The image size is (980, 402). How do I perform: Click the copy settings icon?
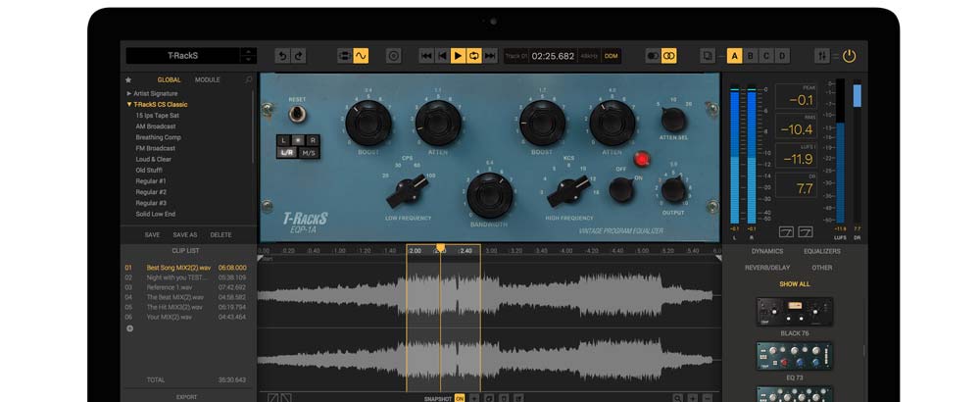708,56
